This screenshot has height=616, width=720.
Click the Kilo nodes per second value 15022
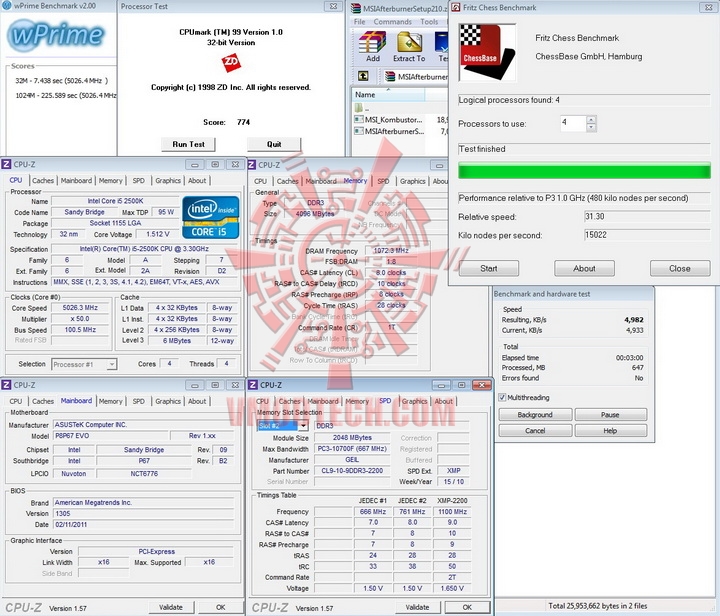pos(647,235)
